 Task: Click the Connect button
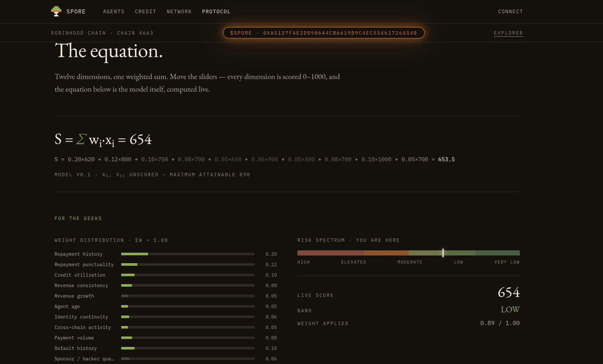[x=511, y=12]
